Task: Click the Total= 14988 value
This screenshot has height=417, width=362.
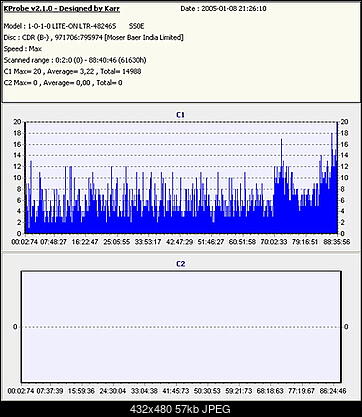Action: click(x=121, y=71)
